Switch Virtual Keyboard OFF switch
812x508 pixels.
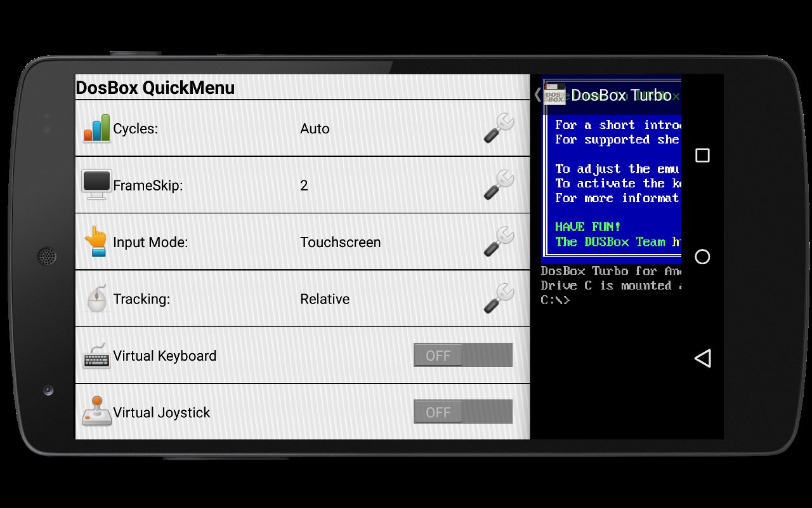click(x=462, y=355)
